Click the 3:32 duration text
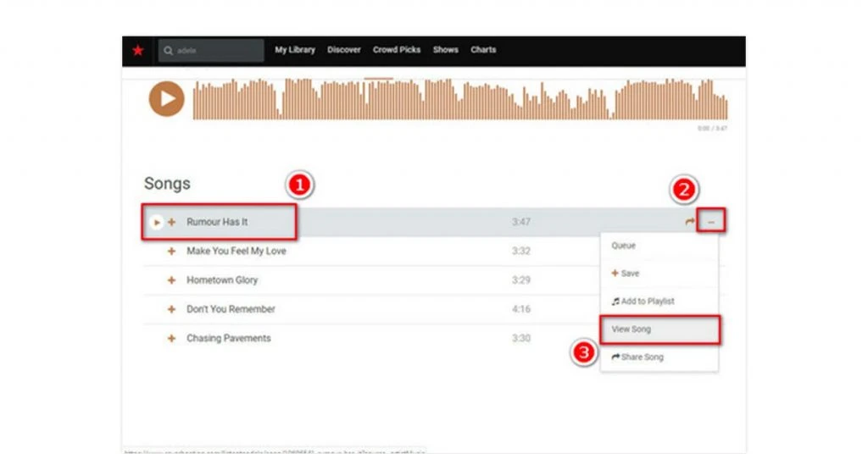Screen dimensions: 868x454 (x=521, y=251)
